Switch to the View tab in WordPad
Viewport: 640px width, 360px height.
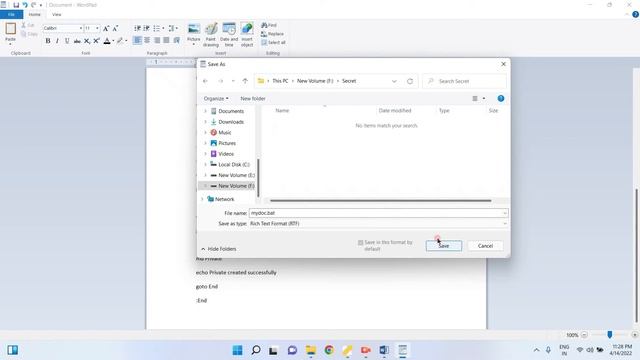(x=56, y=15)
